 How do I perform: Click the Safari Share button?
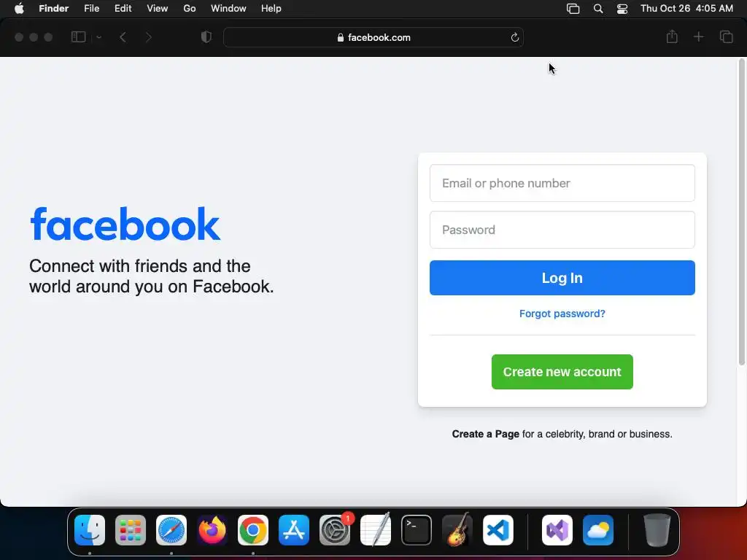point(672,36)
